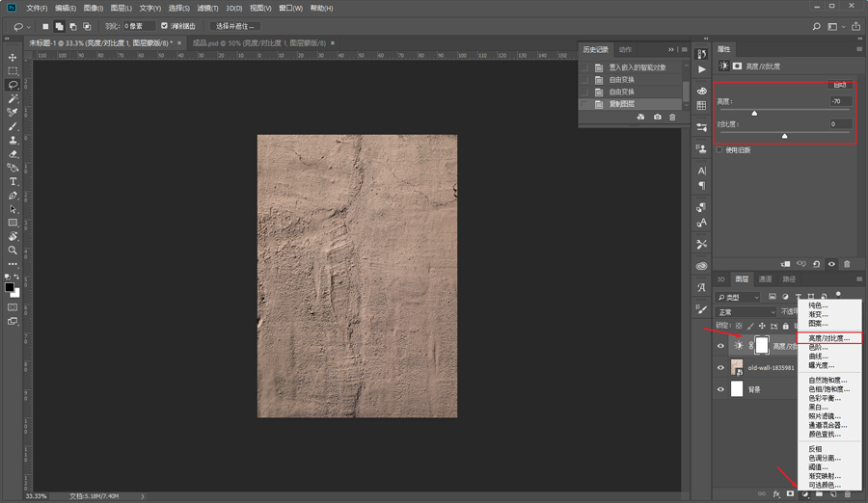Click the add layer mask icon
Viewport: 868px width, 503px height.
point(790,494)
